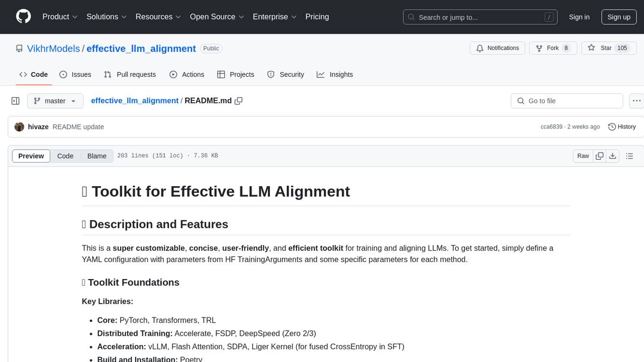
Task: Click the '203 lines (151 loc)' text
Action: point(150,156)
